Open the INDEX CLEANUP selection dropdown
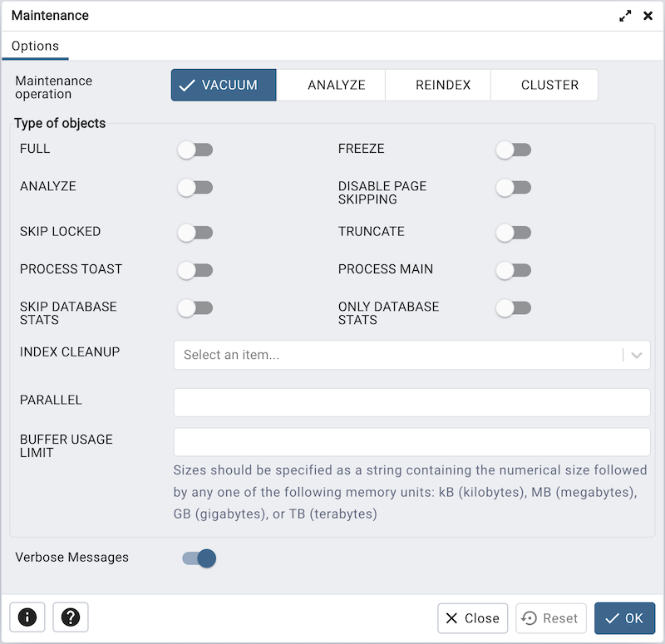665x644 pixels. [x=411, y=355]
